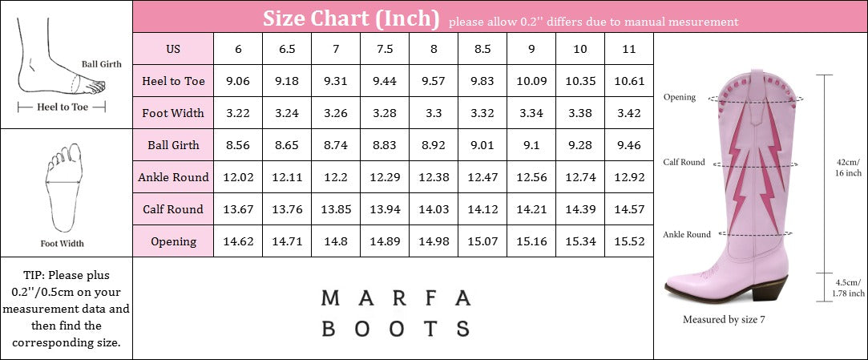
Task: Click the Heel to Toe table row label
Action: pyautogui.click(x=172, y=81)
